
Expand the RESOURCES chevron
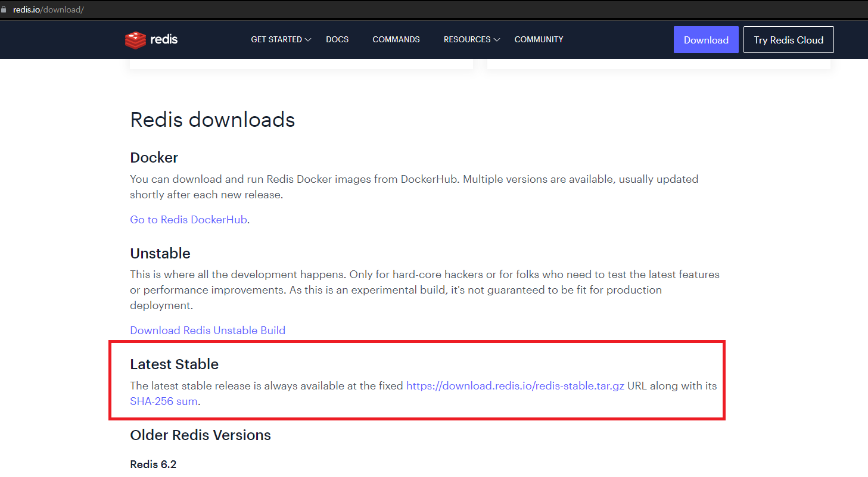(497, 40)
